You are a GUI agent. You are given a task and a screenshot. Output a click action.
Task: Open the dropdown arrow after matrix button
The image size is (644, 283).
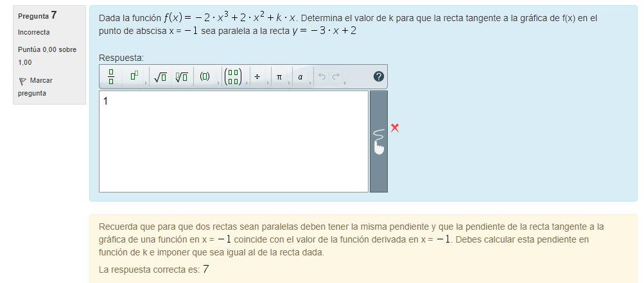pos(246,82)
